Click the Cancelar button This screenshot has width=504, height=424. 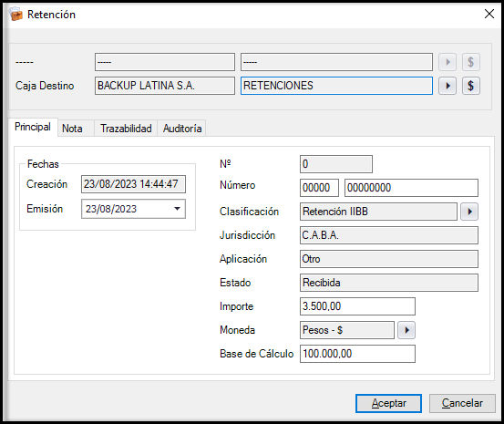point(462,403)
